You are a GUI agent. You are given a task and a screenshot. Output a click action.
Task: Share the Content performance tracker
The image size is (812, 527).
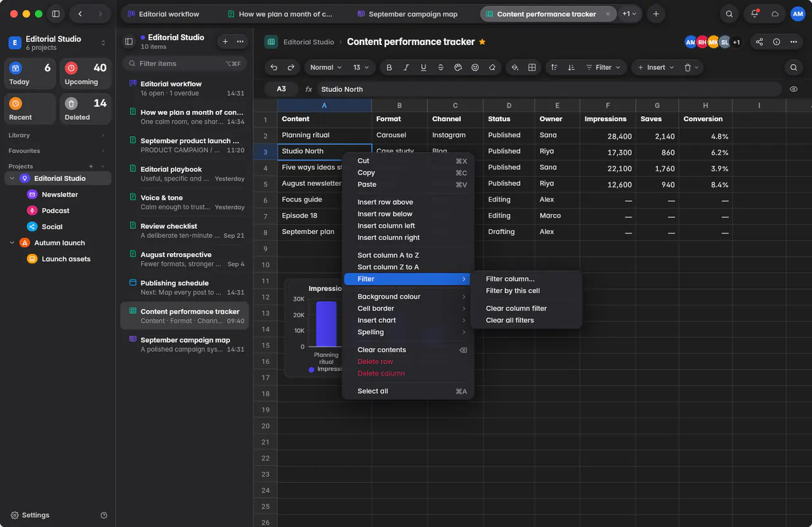(759, 42)
